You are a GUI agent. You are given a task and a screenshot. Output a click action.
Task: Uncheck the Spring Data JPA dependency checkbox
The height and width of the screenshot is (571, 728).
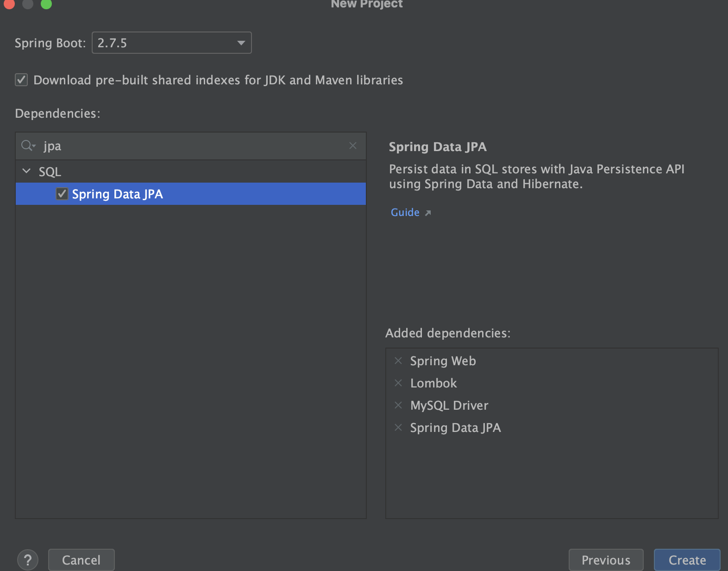62,194
